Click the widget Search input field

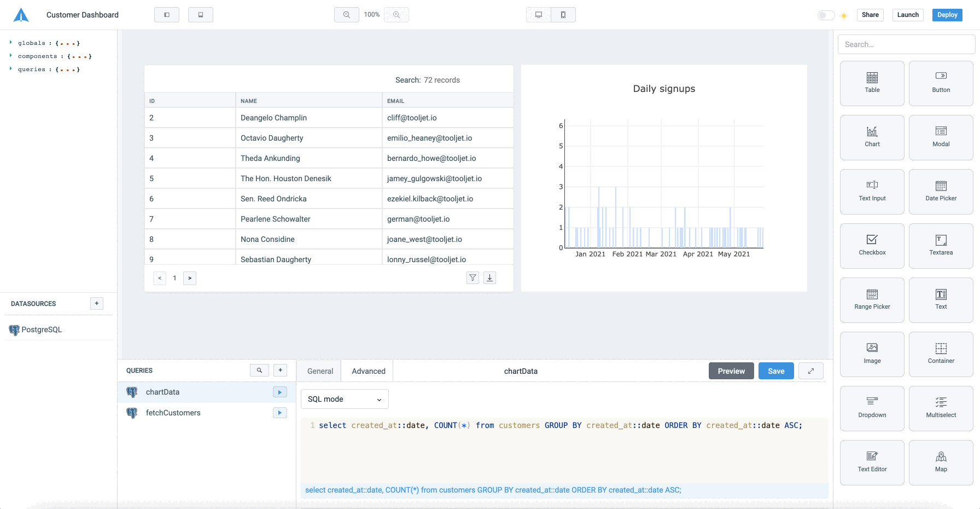point(906,44)
